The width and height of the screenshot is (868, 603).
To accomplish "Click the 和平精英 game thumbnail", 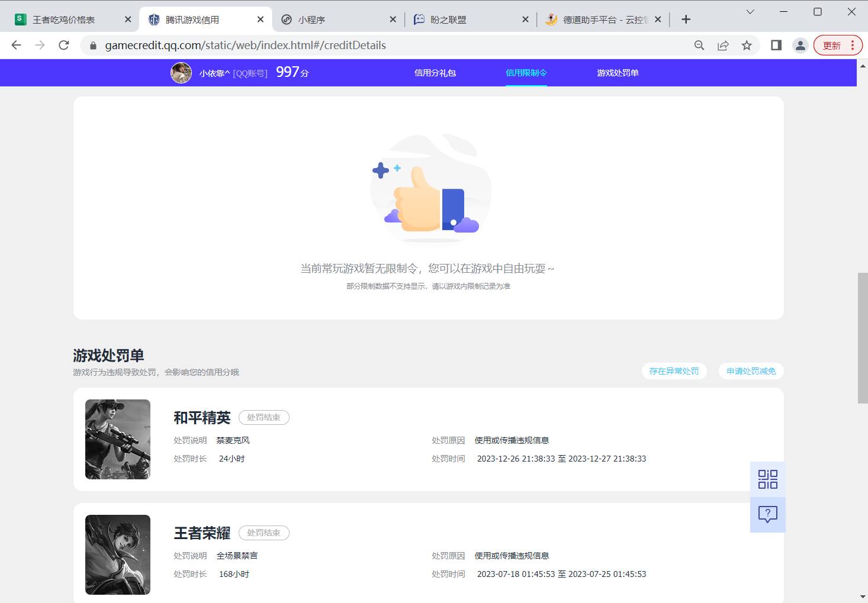I will [x=117, y=439].
